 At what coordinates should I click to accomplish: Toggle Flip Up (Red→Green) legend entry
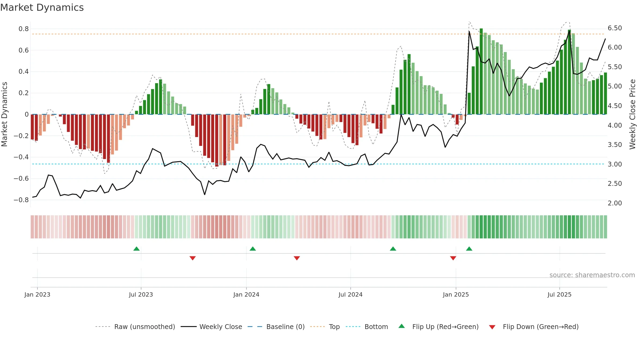click(x=438, y=327)
